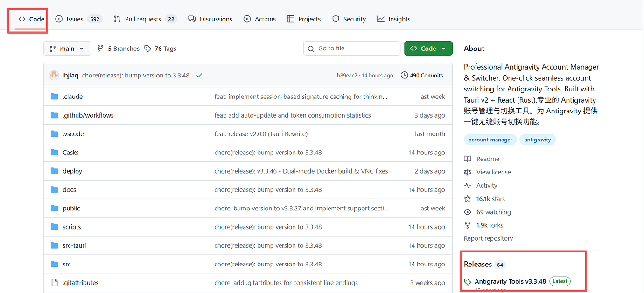Open the public folder
The width and height of the screenshot is (644, 293).
point(71,209)
